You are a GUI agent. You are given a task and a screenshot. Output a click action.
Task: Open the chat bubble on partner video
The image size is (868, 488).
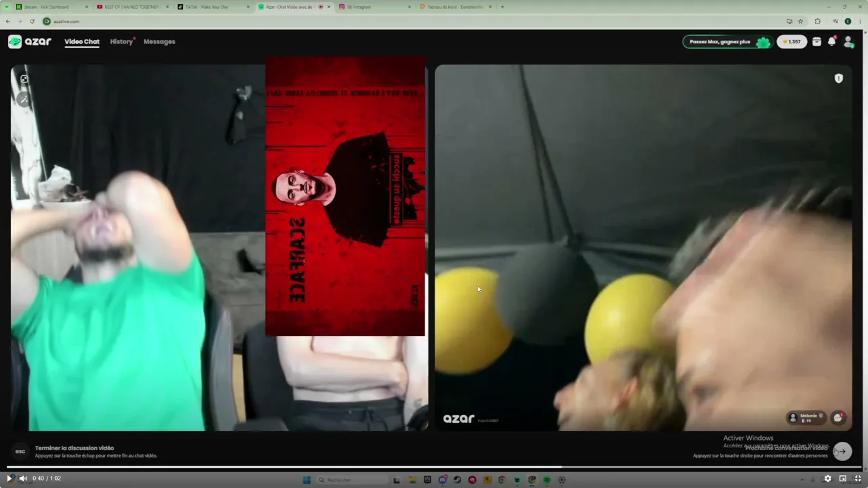[x=838, y=418]
